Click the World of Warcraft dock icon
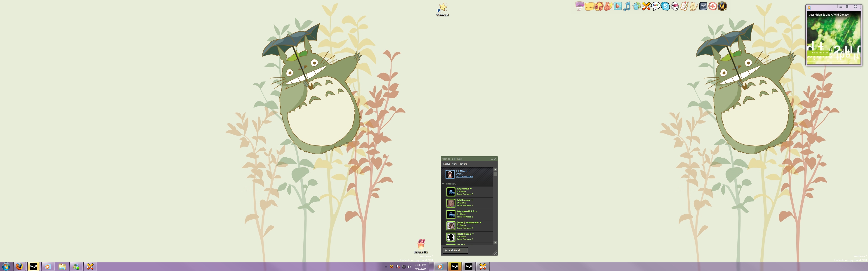The height and width of the screenshot is (271, 868). (722, 6)
